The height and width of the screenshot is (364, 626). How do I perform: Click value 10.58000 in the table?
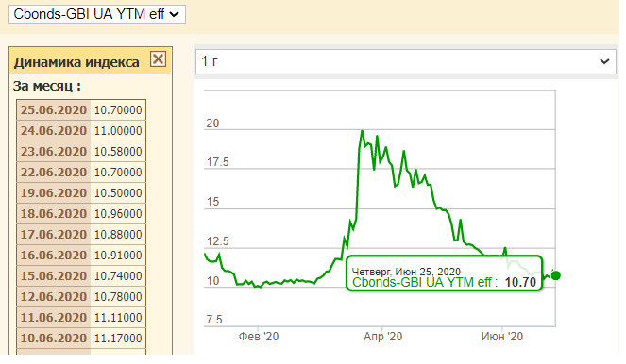coord(118,152)
